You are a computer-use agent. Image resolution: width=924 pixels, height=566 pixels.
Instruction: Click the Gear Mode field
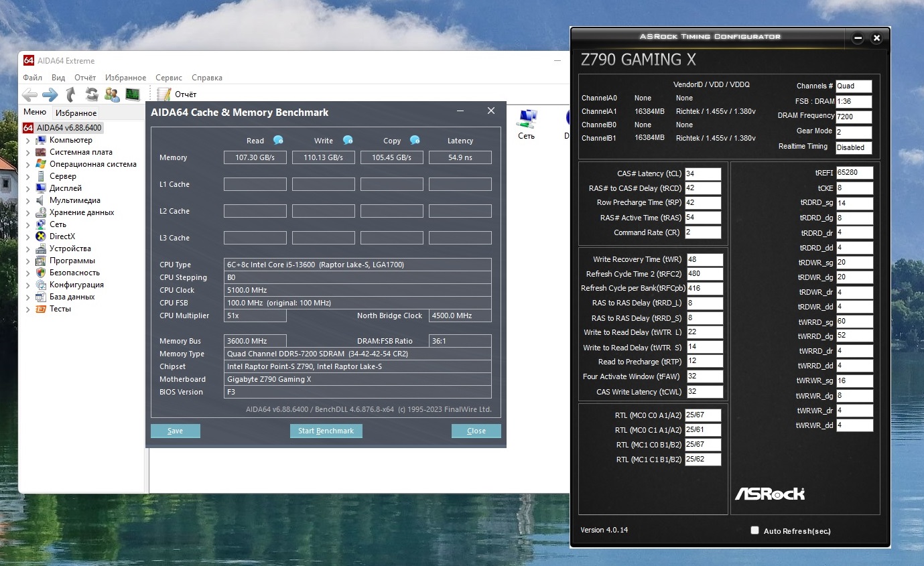(x=854, y=131)
